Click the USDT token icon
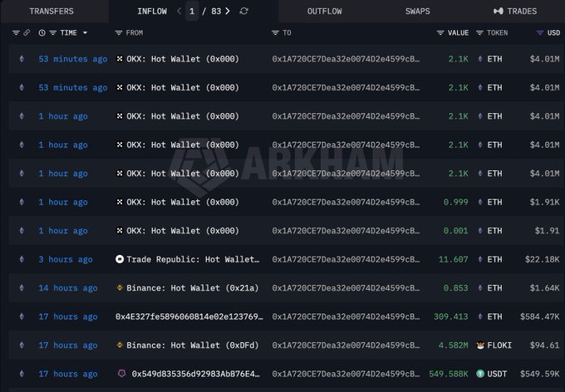The image size is (565, 392). pos(480,374)
